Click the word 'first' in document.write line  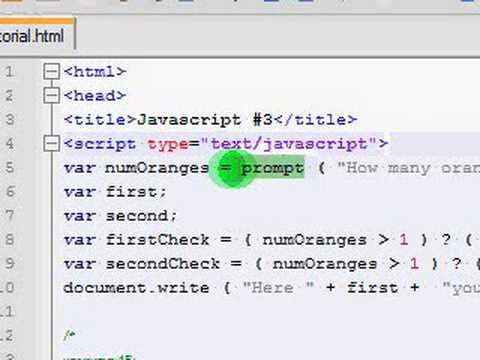372,288
